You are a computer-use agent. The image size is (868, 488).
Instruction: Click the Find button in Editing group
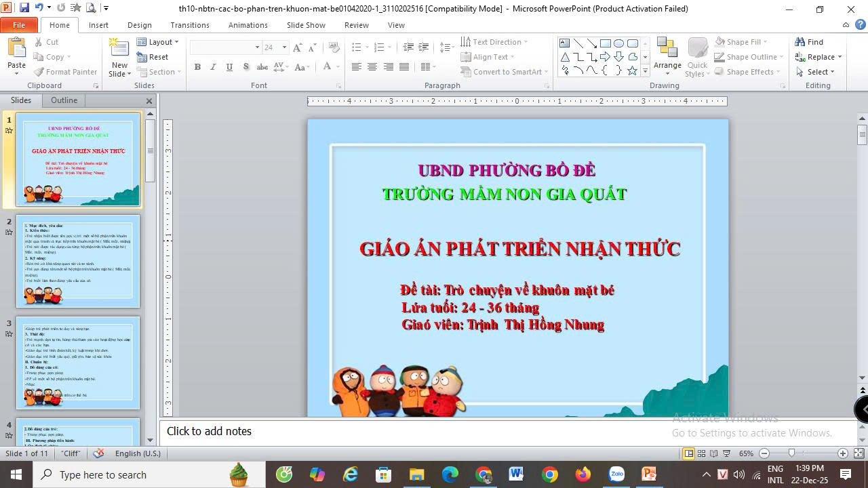tap(809, 42)
